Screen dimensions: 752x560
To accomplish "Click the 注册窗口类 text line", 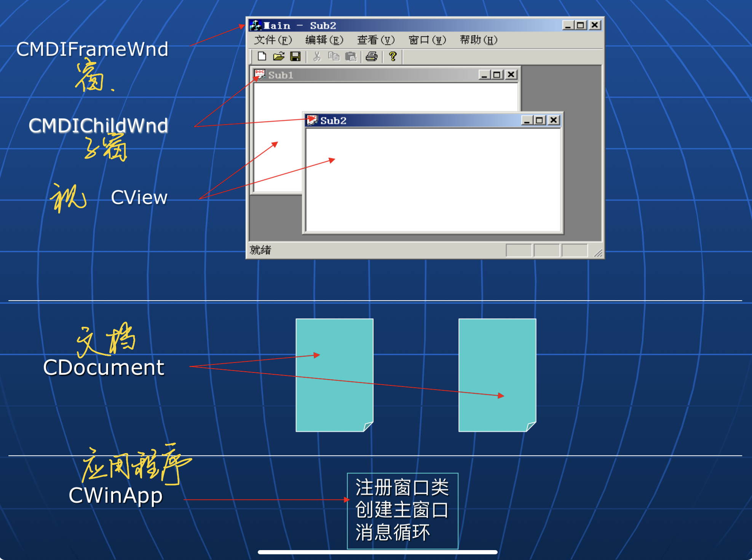I will [402, 487].
